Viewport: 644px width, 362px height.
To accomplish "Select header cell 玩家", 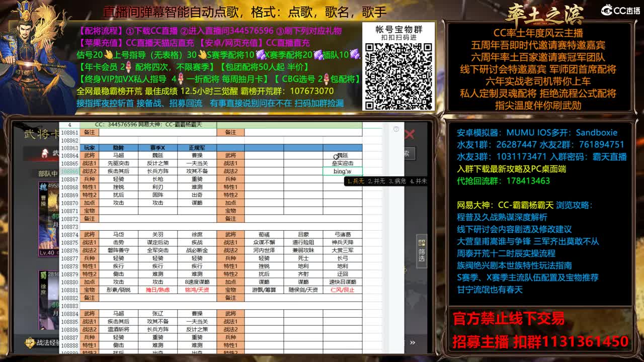I will [x=89, y=148].
